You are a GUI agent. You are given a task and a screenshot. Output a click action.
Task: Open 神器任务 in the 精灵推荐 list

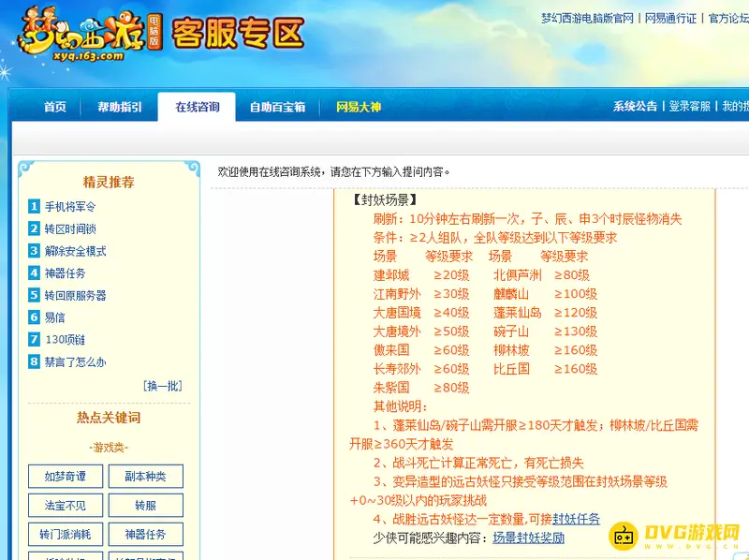[65, 273]
